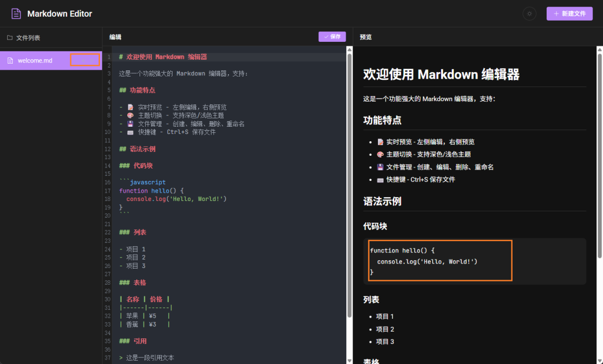Click the rename pencil icon on welcome.md
The width and height of the screenshot is (603, 364).
pos(83,59)
